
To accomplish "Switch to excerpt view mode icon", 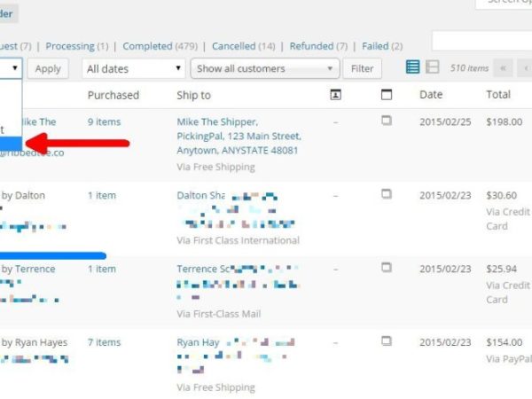I will pyautogui.click(x=432, y=67).
